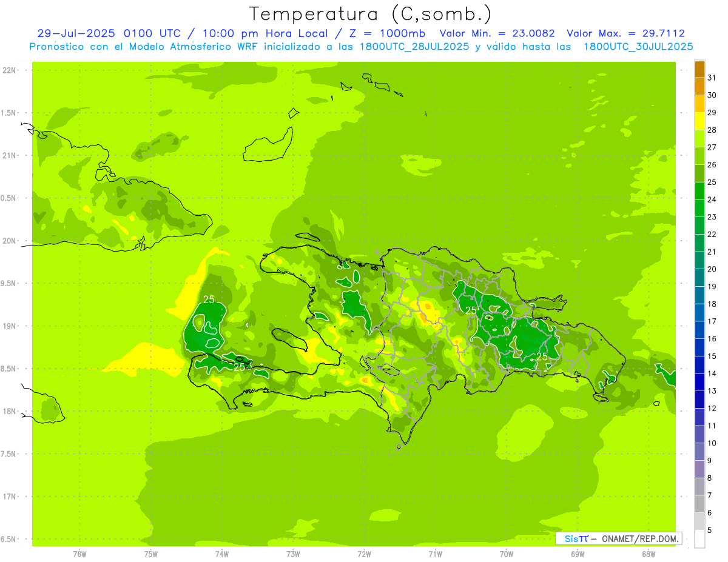Click legend value "27"
728x562 pixels.
pyautogui.click(x=712, y=147)
